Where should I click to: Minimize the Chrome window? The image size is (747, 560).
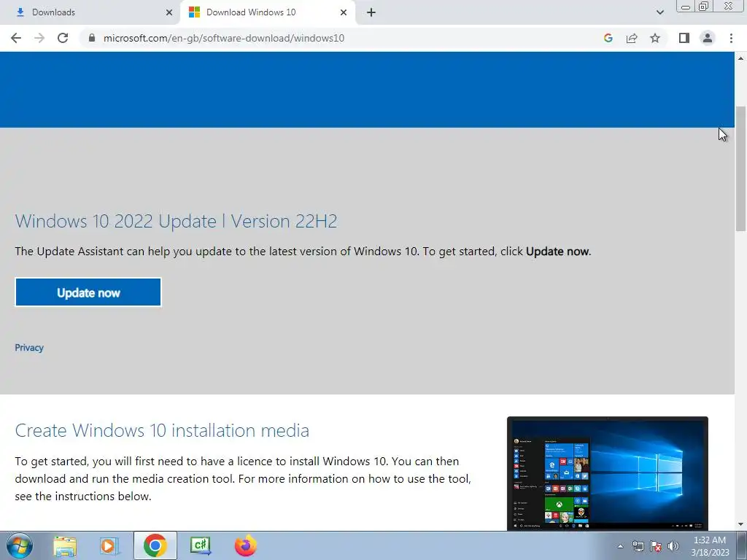pyautogui.click(x=686, y=6)
